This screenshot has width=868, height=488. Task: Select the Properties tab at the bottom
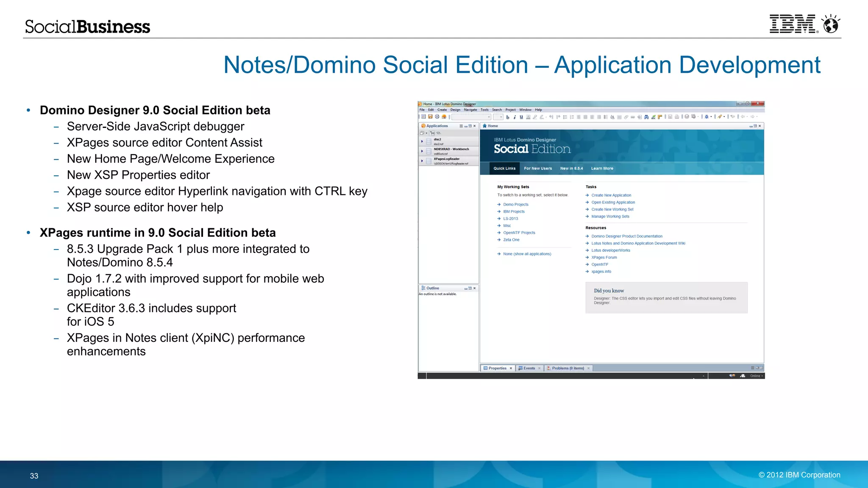tap(498, 368)
